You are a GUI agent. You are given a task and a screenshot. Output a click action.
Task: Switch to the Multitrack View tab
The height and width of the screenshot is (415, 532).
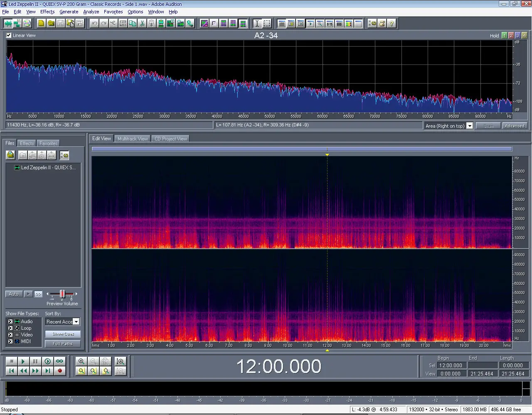point(132,139)
